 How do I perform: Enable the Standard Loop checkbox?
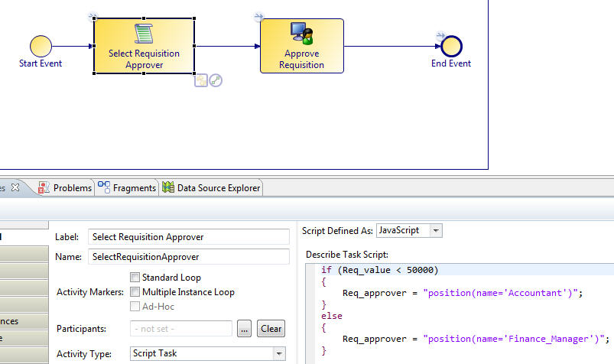click(135, 278)
